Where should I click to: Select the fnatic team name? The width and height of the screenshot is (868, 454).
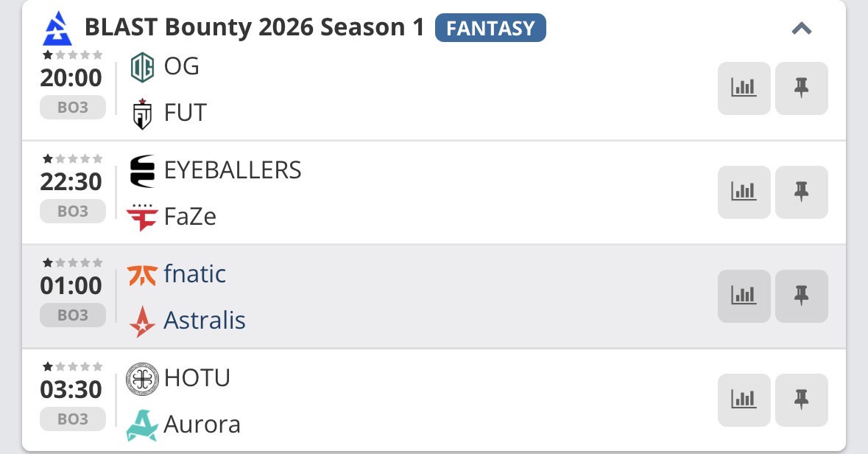click(x=194, y=274)
